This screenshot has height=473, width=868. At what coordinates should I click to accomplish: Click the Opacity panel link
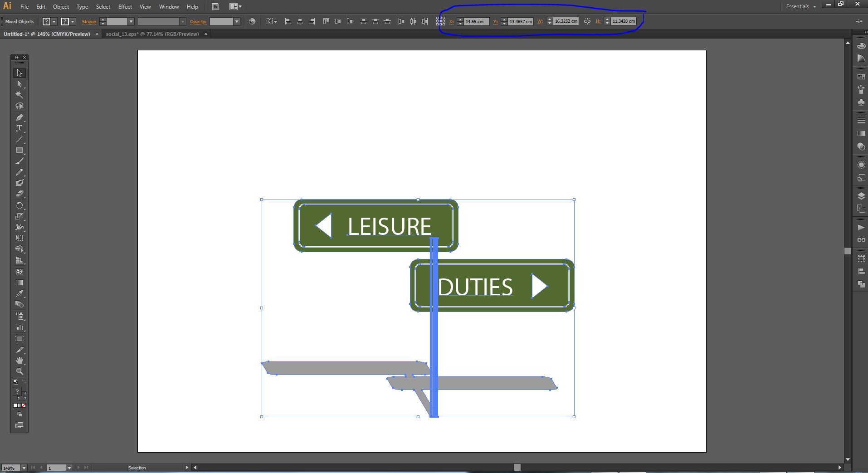198,22
